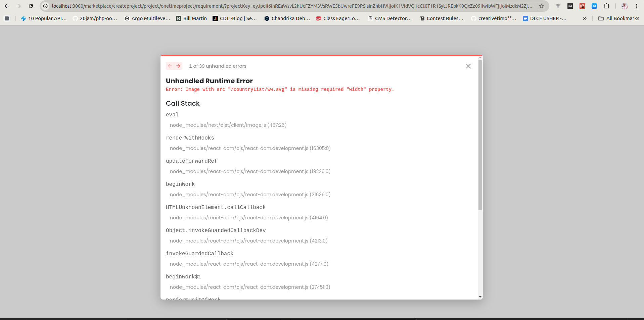Click the error overlay vertical scrollbar
This screenshot has width=644, height=320.
(480, 134)
